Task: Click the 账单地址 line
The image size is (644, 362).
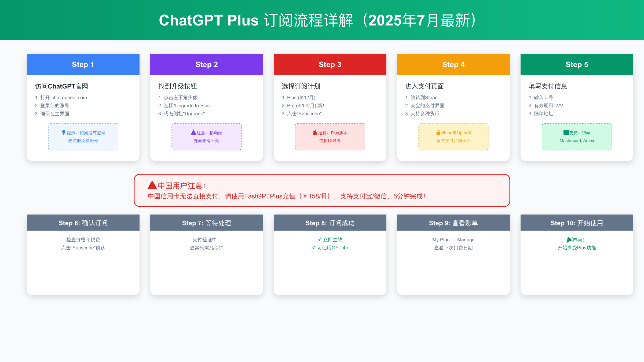Action: tap(541, 114)
